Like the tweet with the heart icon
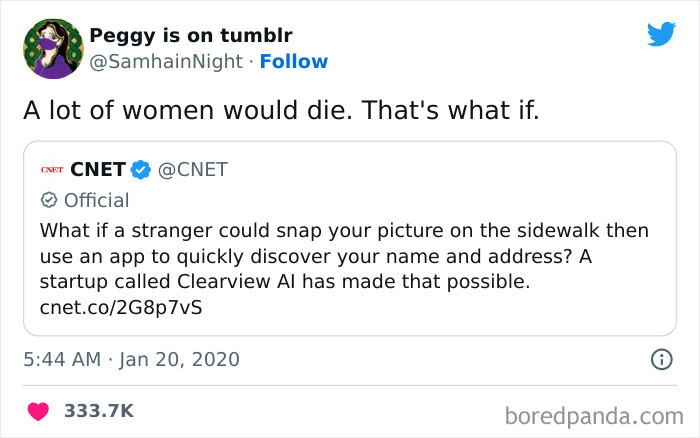 pos(38,411)
